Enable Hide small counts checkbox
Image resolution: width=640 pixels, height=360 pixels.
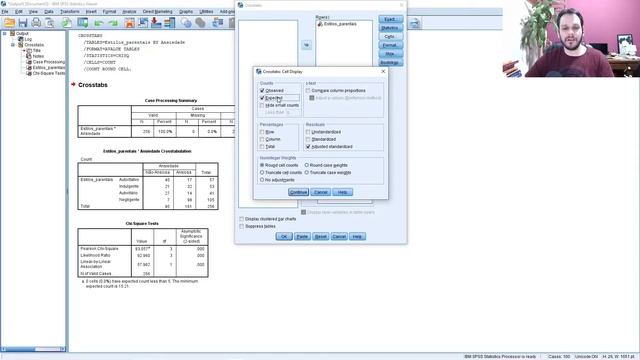pyautogui.click(x=262, y=105)
